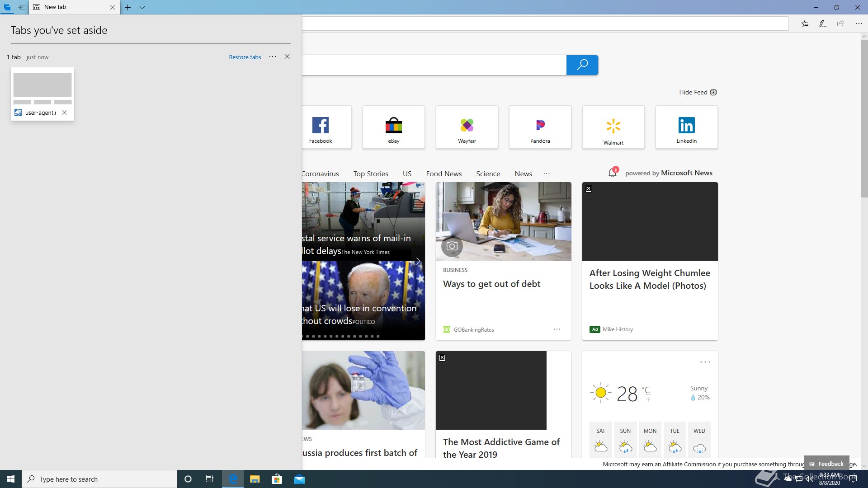The height and width of the screenshot is (488, 868).
Task: Click ad choices X on Chumlee ad image
Action: coord(589,189)
